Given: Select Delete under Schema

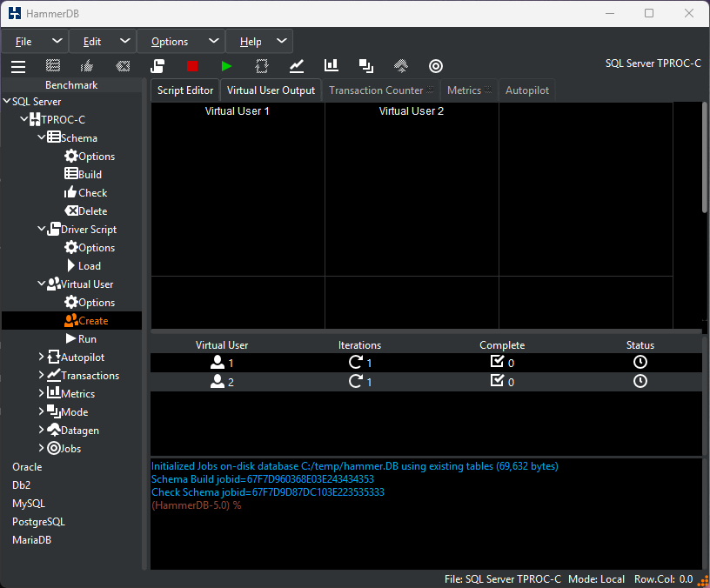Looking at the screenshot, I should coord(86,211).
